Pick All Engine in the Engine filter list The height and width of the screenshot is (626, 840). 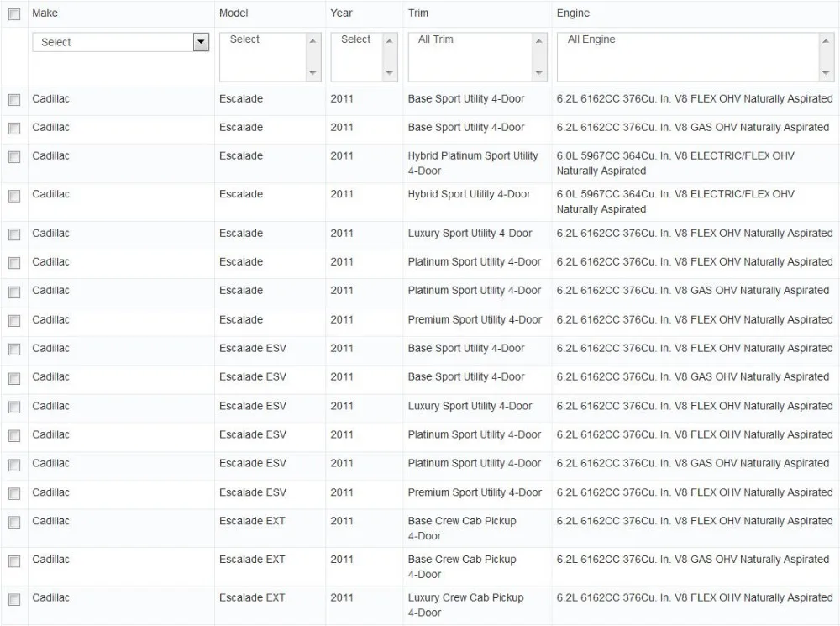[591, 39]
